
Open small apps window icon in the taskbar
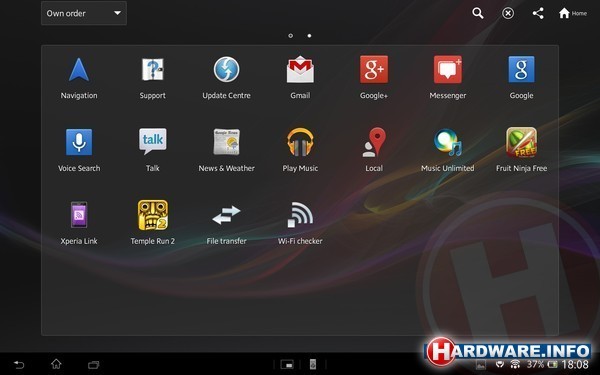point(287,364)
